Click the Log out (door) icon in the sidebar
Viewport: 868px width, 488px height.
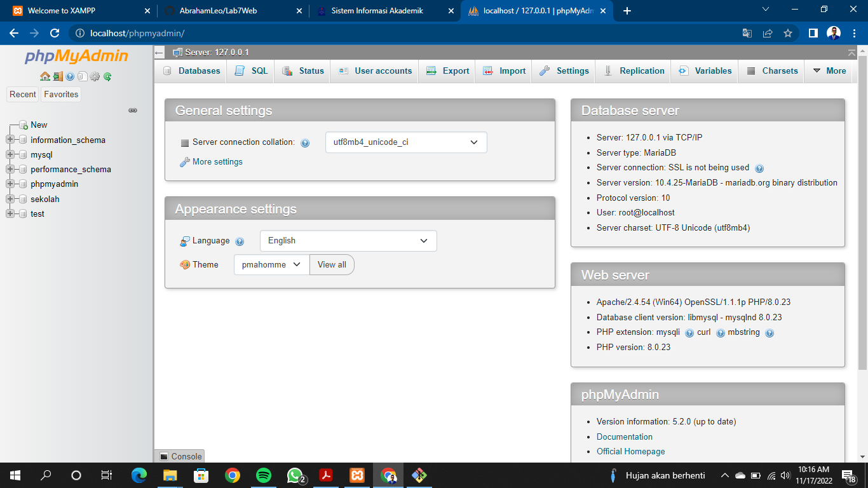click(58, 76)
